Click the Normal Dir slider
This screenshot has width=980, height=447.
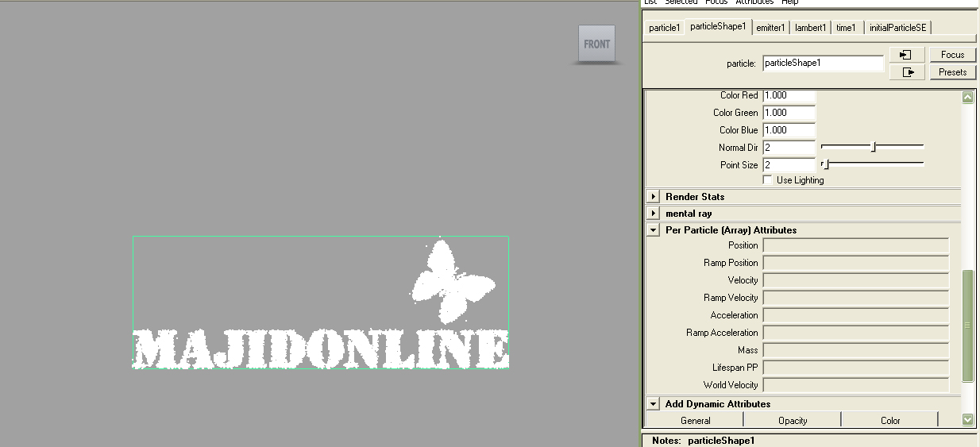(x=872, y=147)
